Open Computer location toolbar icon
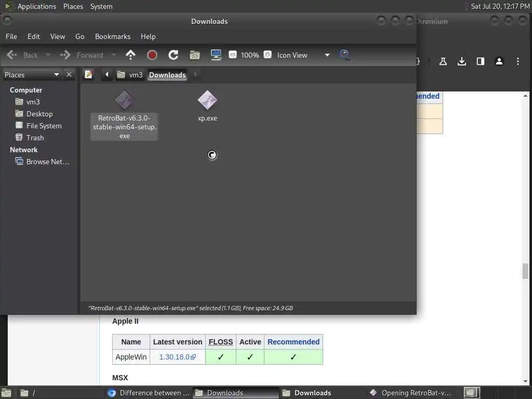The image size is (532, 399). [216, 55]
